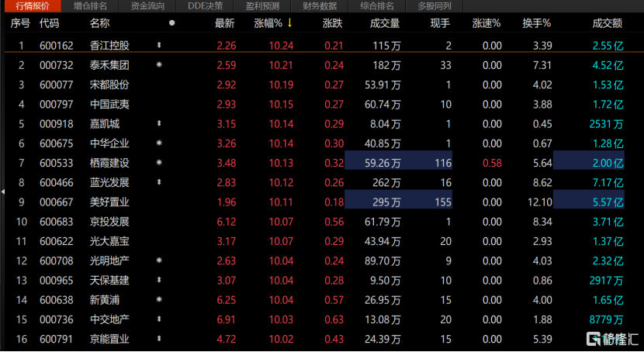Click stock code 600533

[x=57, y=164]
